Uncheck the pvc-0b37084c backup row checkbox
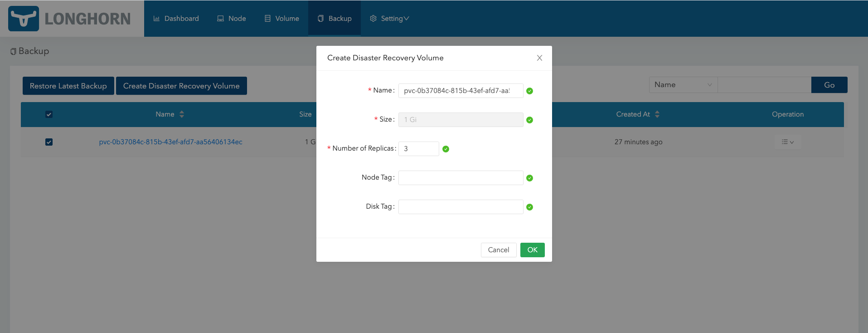 tap(49, 142)
